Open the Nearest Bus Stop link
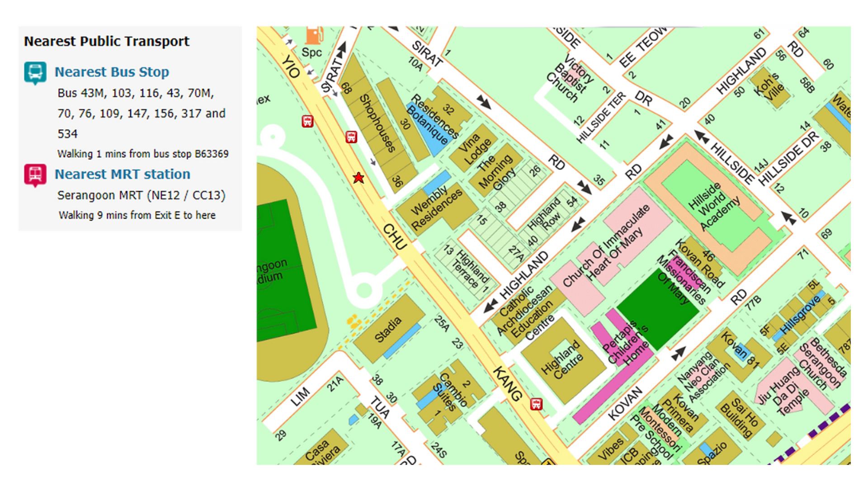 (112, 72)
